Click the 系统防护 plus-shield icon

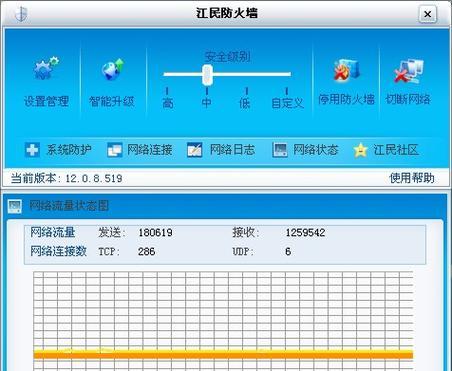coord(32,150)
